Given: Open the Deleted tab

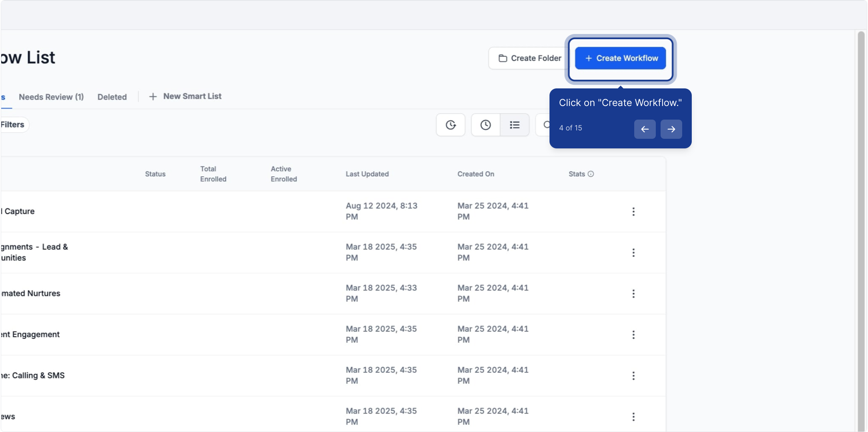Looking at the screenshot, I should pyautogui.click(x=112, y=97).
